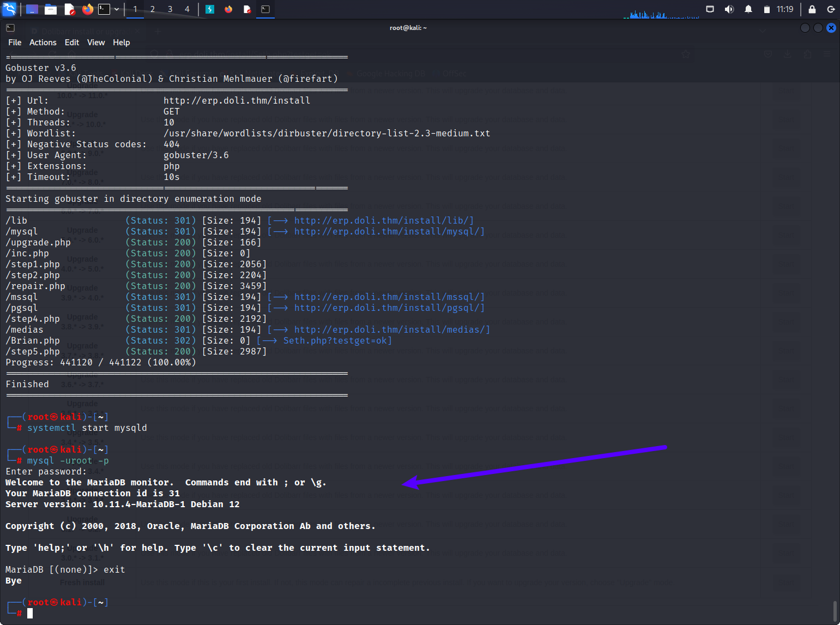Open the notifications bell
840x625 pixels.
(748, 9)
